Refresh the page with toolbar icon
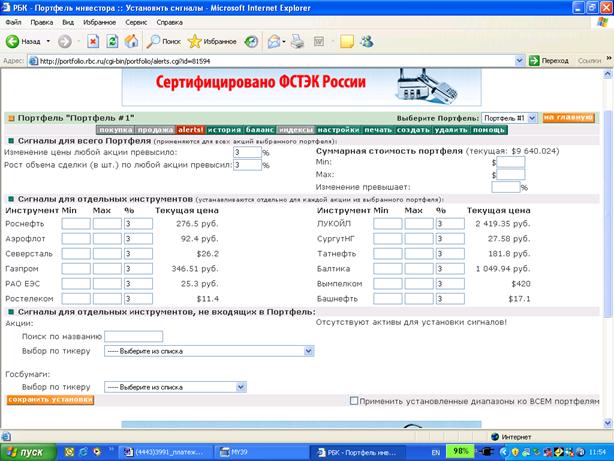The image size is (614, 461). pos(112,42)
